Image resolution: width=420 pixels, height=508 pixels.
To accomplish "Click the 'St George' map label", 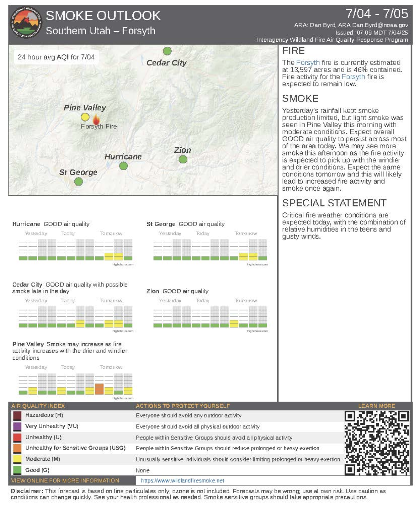I will pyautogui.click(x=78, y=172).
